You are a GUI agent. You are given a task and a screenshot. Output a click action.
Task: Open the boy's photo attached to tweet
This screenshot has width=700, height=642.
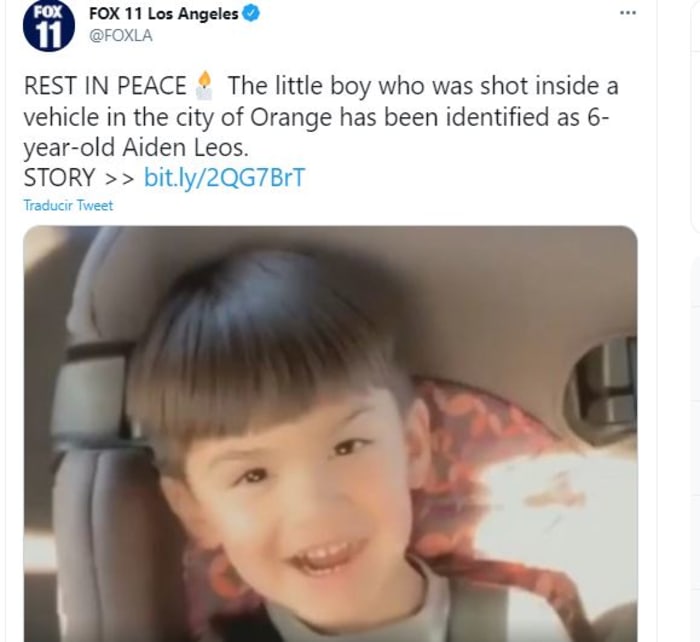click(x=330, y=434)
